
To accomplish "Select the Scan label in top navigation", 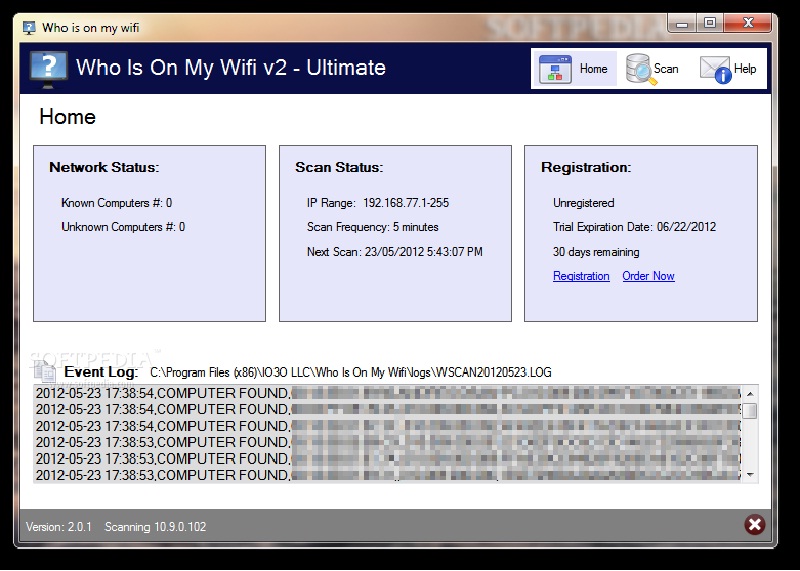I will tap(666, 69).
